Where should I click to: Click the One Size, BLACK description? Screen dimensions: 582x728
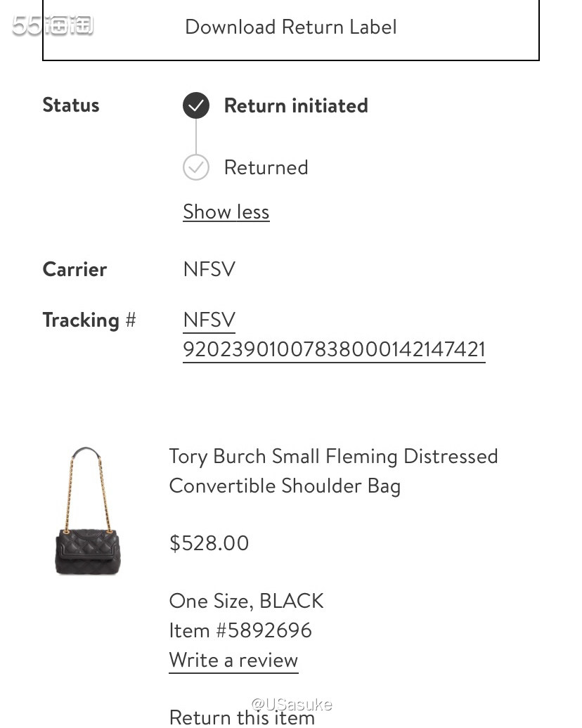[246, 601]
